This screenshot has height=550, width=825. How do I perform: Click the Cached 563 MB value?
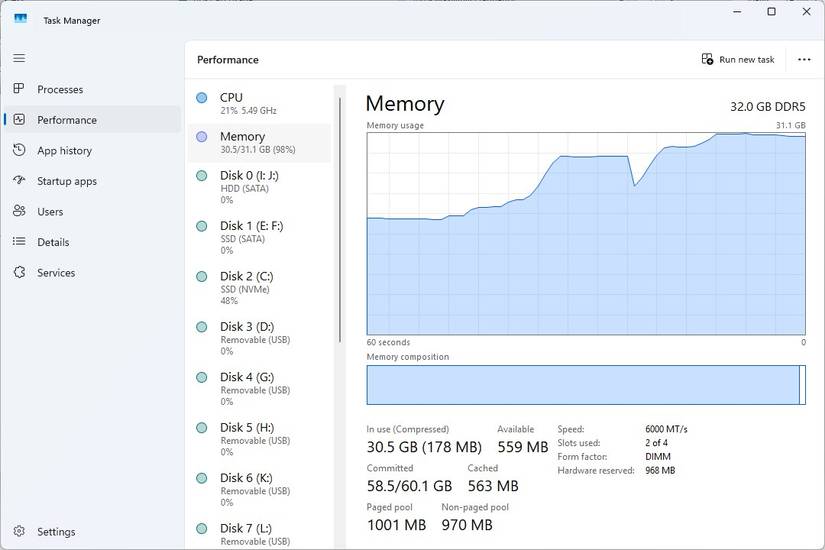pyautogui.click(x=493, y=486)
